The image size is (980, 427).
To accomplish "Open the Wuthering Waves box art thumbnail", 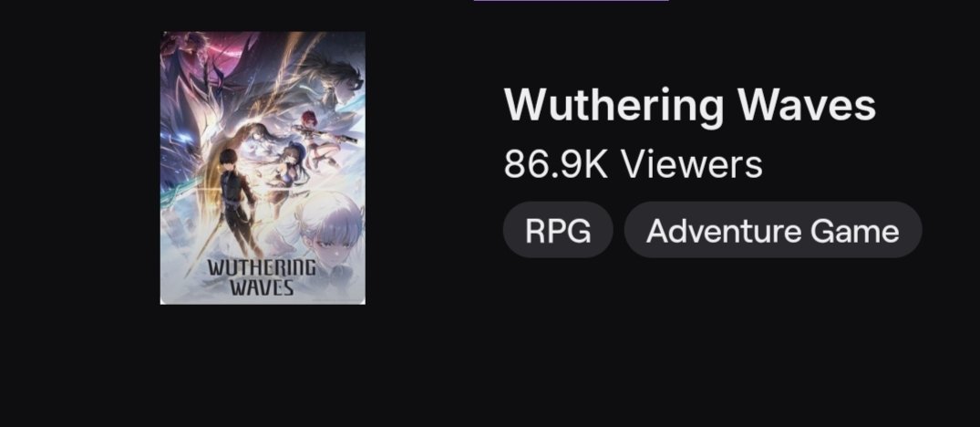I will point(263,168).
